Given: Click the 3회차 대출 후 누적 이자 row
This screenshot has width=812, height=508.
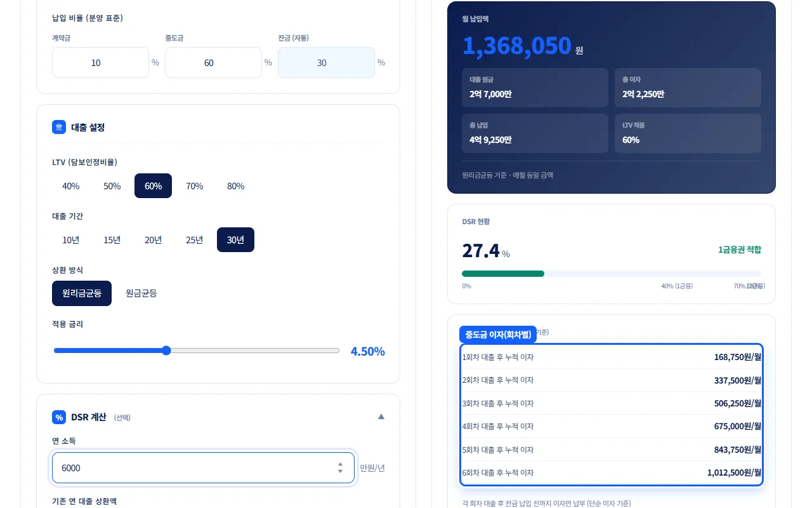Looking at the screenshot, I should tap(612, 403).
